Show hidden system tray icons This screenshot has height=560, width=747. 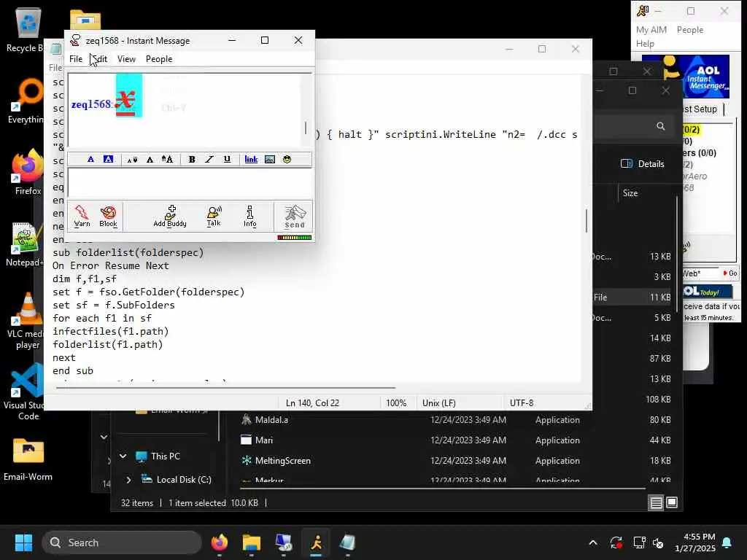pos(592,542)
